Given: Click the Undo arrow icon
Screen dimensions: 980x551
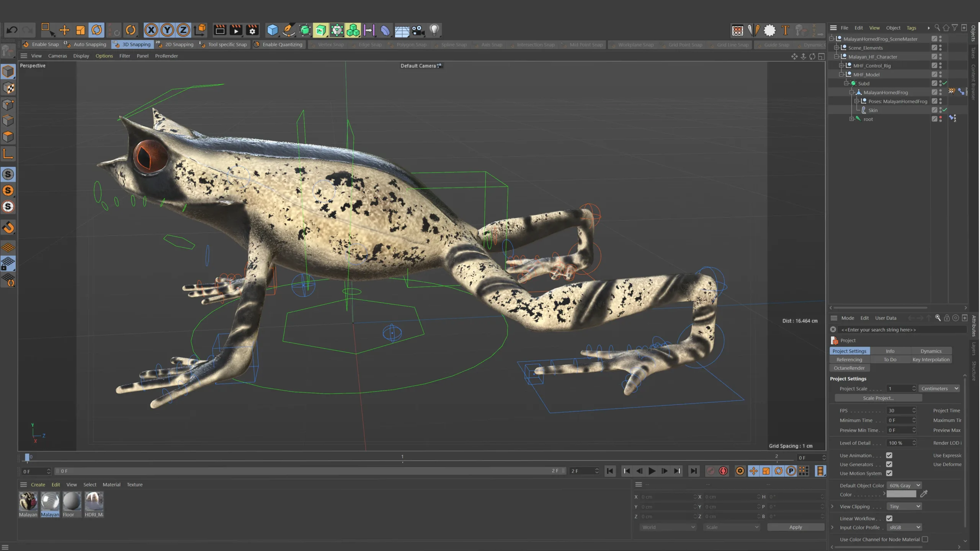Looking at the screenshot, I should point(12,30).
